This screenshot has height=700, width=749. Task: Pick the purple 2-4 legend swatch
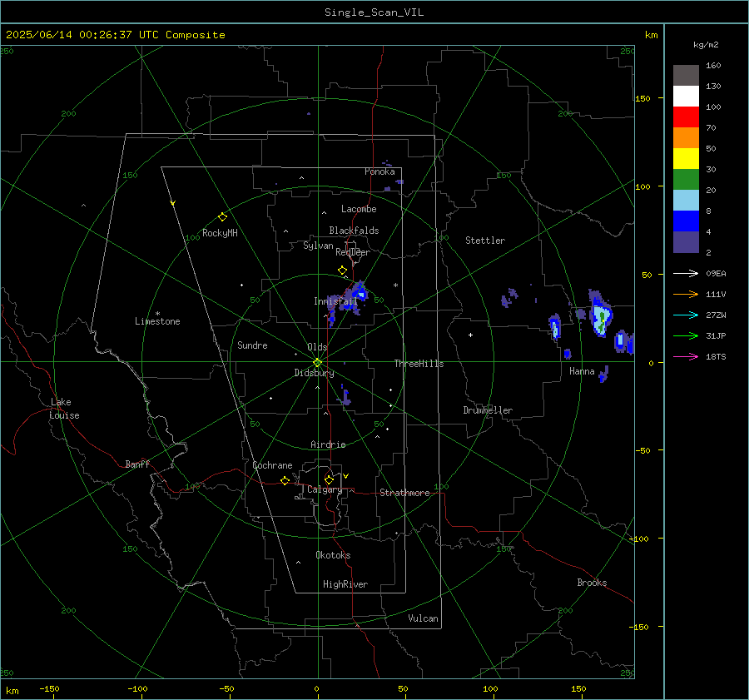pyautogui.click(x=686, y=241)
